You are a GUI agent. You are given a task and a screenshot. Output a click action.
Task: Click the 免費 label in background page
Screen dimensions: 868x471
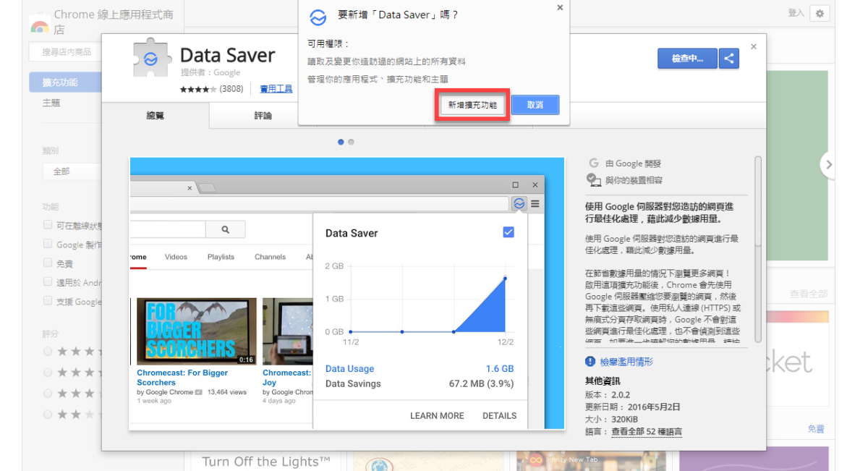click(816, 429)
